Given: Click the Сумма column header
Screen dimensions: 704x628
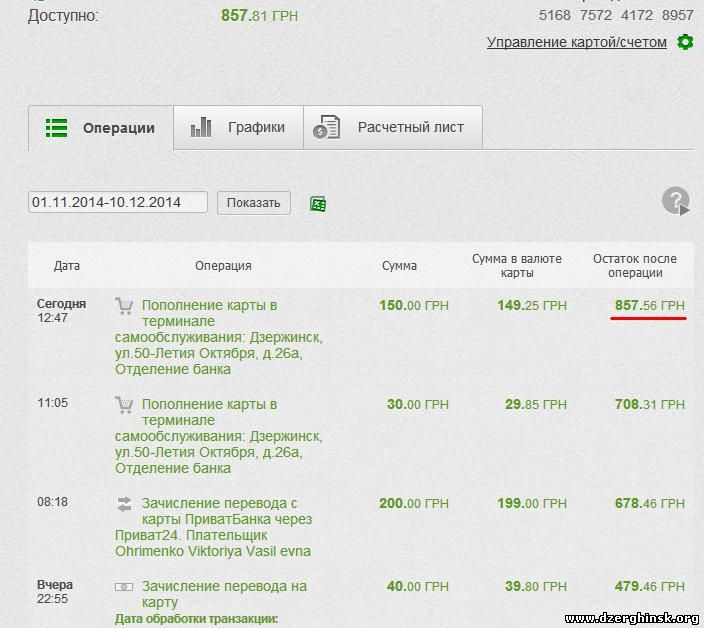Looking at the screenshot, I should (399, 266).
